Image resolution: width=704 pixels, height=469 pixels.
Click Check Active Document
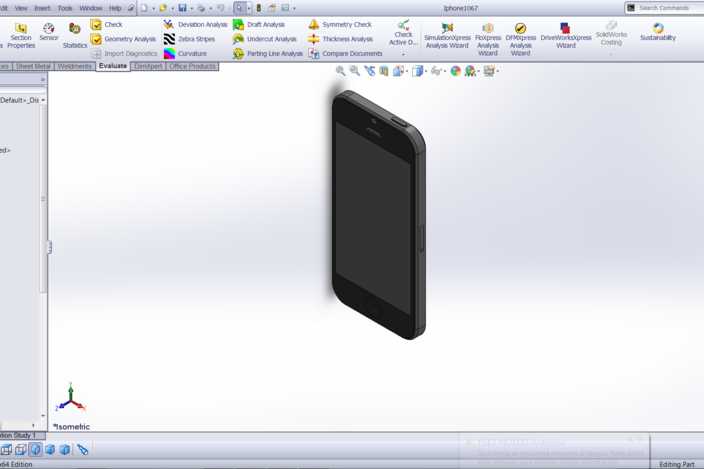pos(403,33)
